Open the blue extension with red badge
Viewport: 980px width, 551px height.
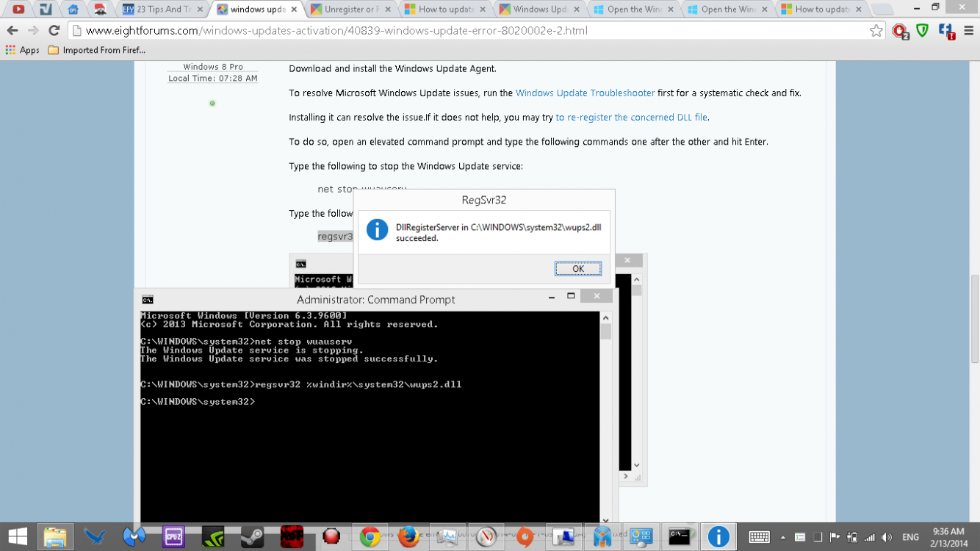[x=946, y=31]
